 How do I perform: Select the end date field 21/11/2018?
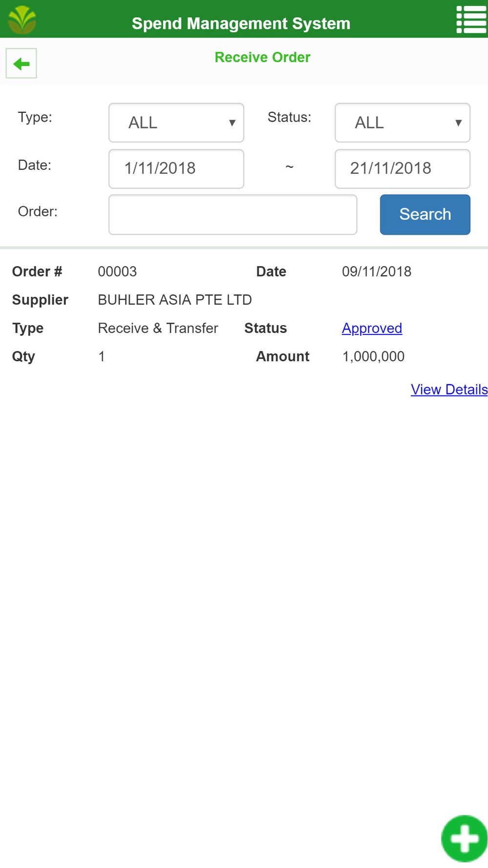(403, 169)
